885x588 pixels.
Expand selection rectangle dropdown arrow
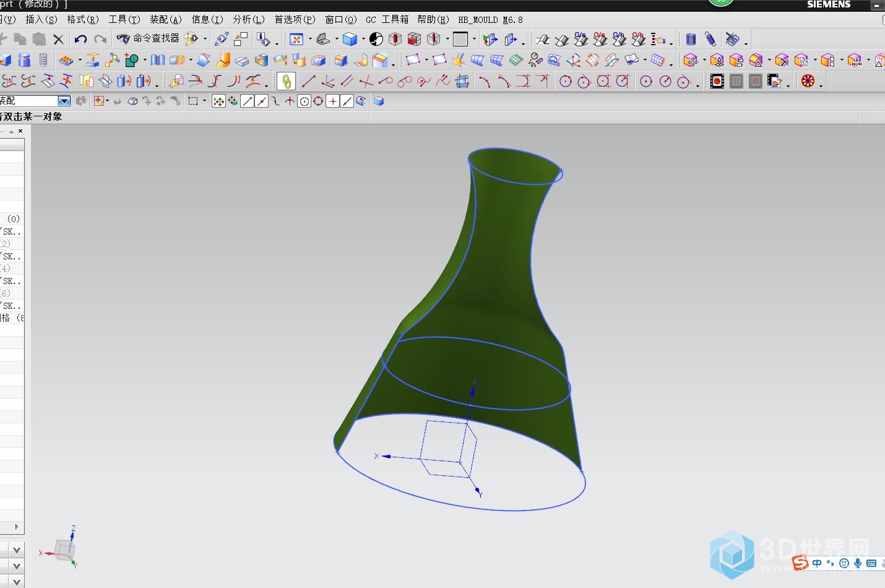tap(204, 101)
